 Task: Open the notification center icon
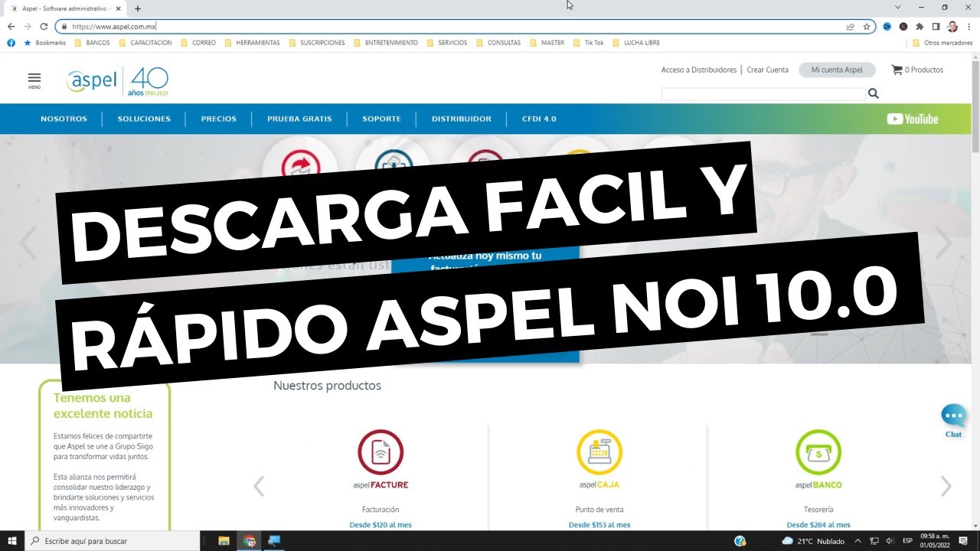963,541
